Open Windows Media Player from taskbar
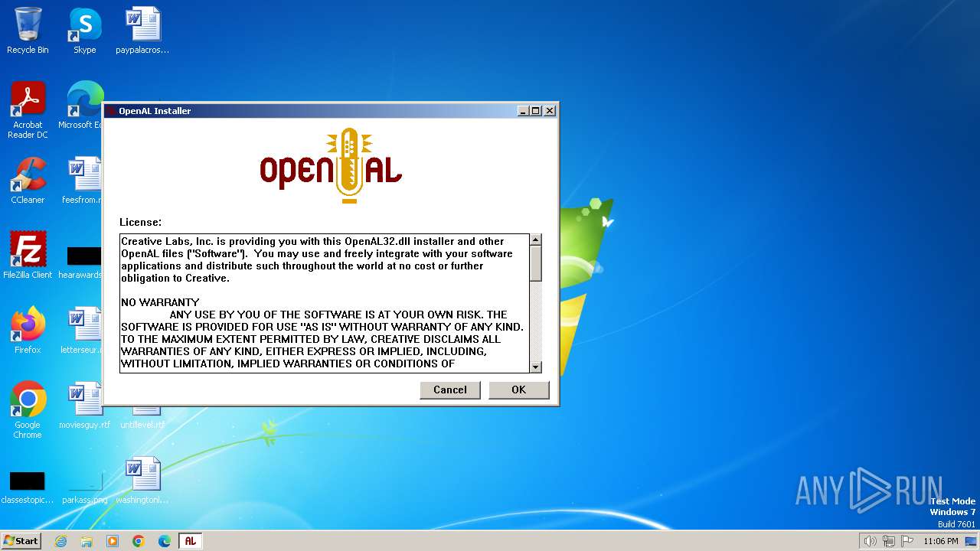The image size is (980, 551). click(113, 541)
